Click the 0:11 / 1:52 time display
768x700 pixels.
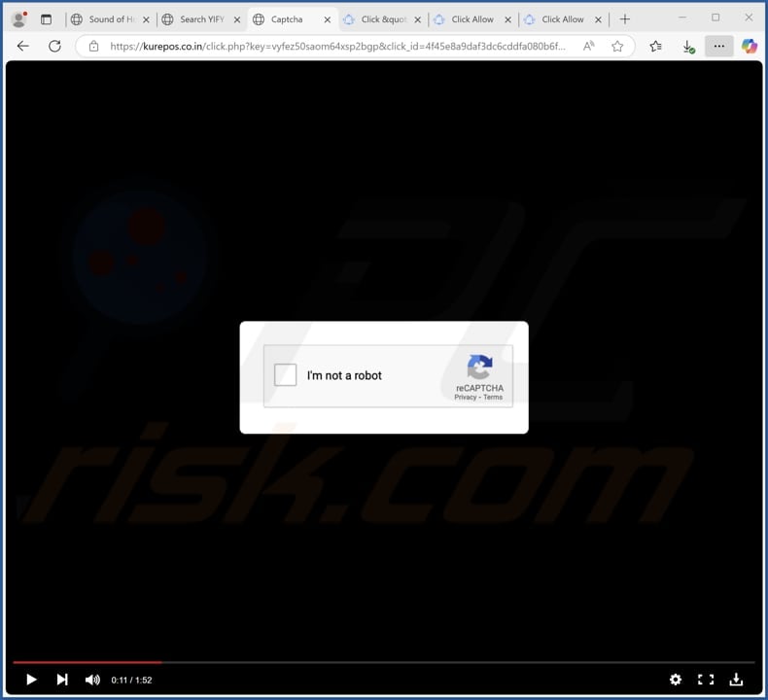131,680
